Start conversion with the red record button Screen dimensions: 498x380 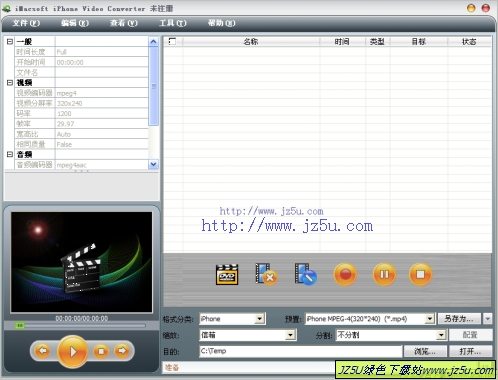point(345,275)
